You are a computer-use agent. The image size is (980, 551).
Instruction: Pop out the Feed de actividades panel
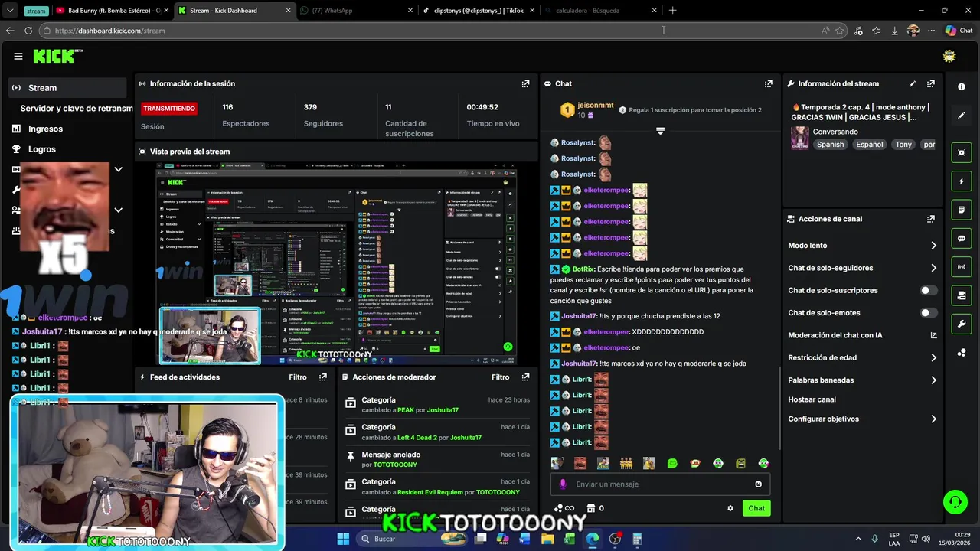click(x=323, y=377)
